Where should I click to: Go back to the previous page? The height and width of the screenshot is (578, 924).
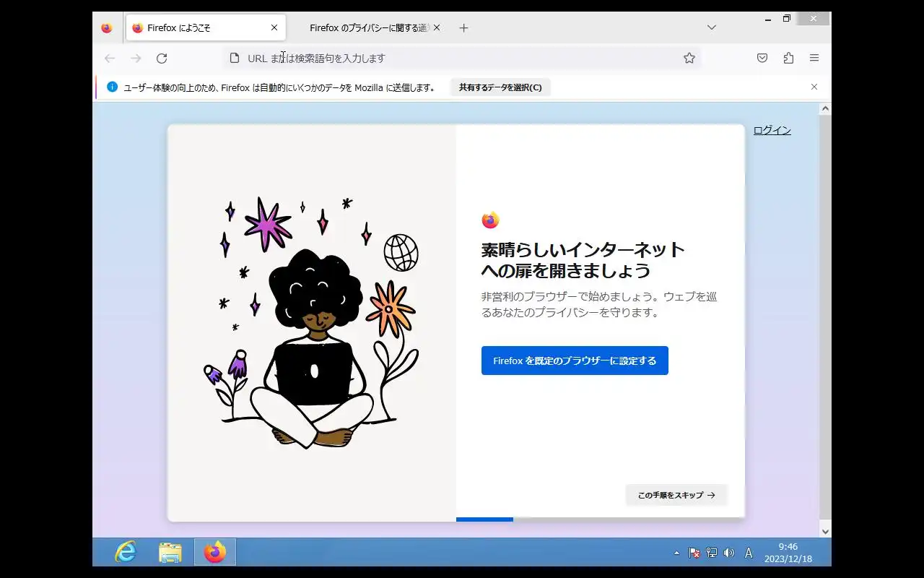[110, 59]
